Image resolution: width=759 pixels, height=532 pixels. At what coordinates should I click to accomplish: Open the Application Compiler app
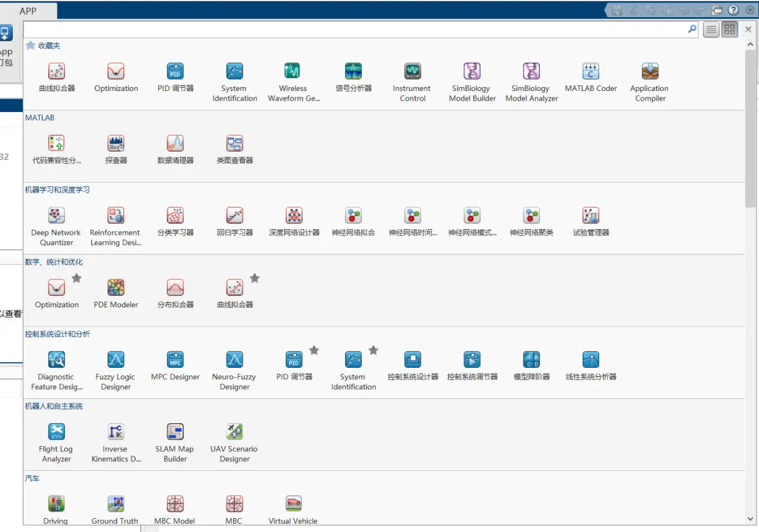649,82
